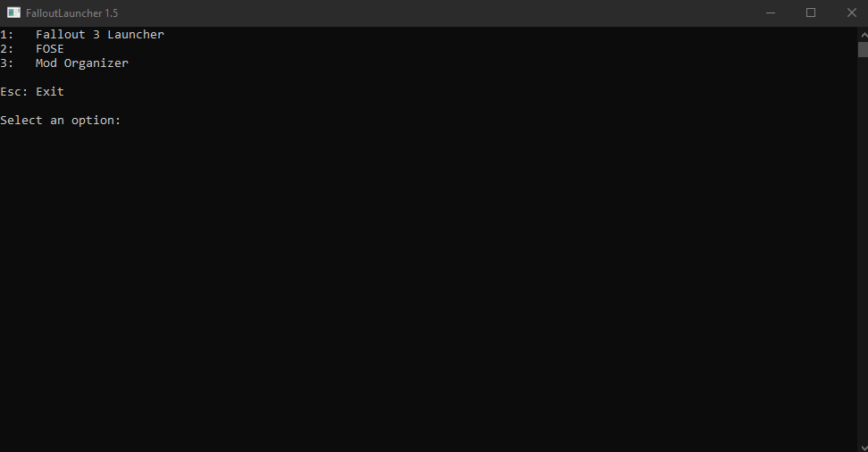Click the 1: number label
Image resolution: width=868 pixels, height=452 pixels.
[x=6, y=34]
